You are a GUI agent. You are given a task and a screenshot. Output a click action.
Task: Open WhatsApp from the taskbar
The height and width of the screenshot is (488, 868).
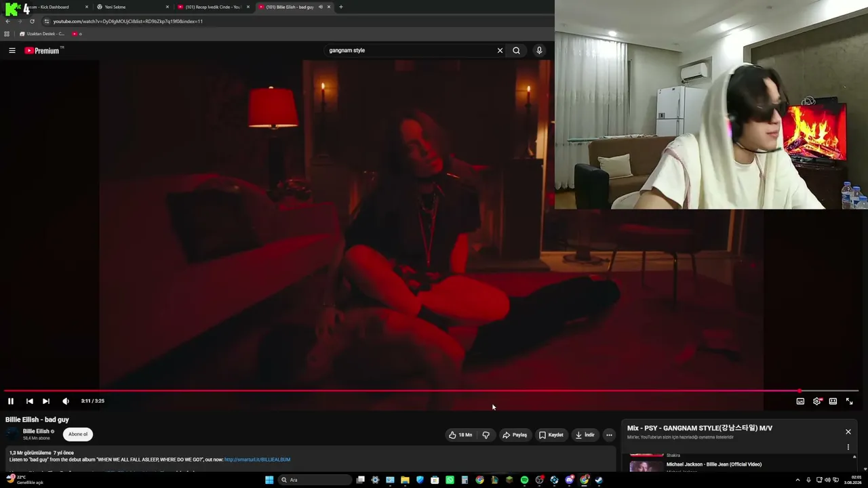tap(450, 480)
